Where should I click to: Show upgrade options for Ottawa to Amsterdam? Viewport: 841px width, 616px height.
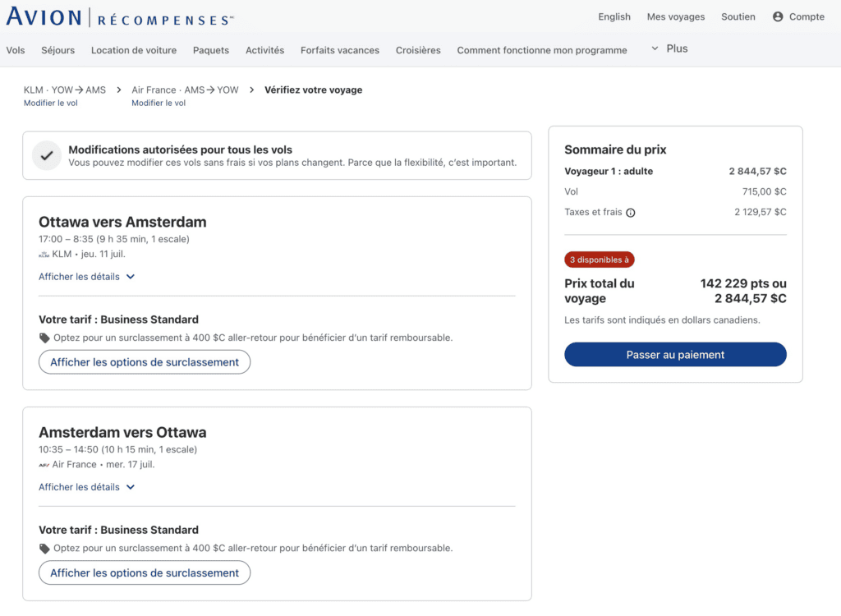[x=145, y=362]
